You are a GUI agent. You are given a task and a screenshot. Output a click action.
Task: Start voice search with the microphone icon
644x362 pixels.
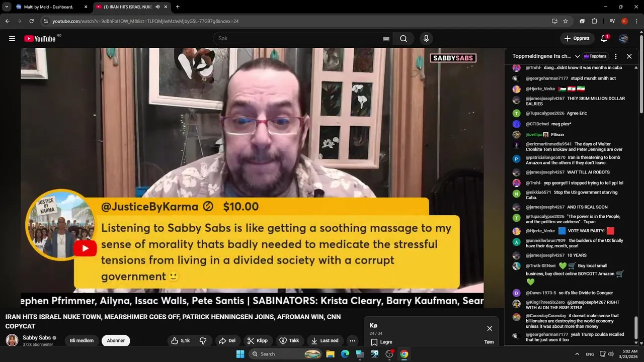426,39
